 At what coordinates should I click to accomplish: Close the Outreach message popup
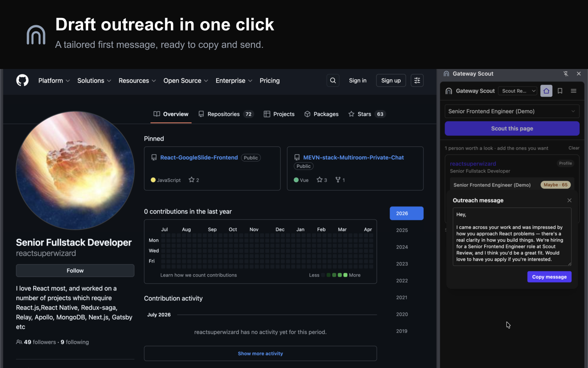[570, 201]
